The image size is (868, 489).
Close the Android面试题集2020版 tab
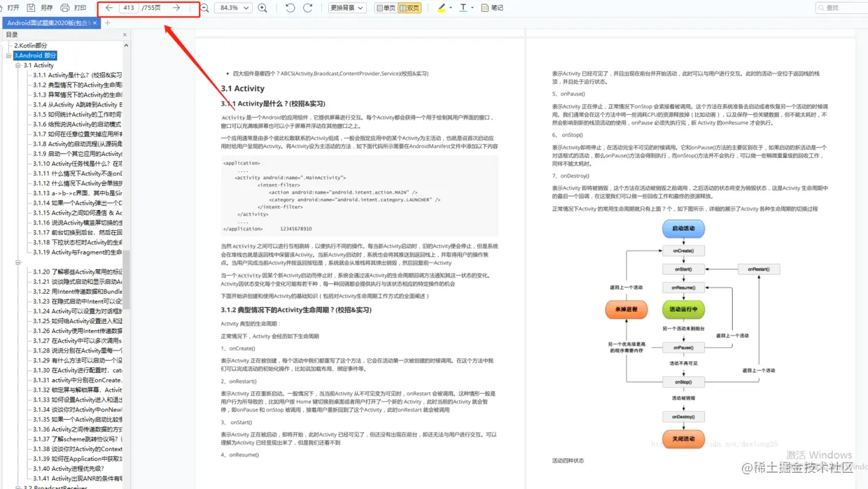(x=95, y=23)
